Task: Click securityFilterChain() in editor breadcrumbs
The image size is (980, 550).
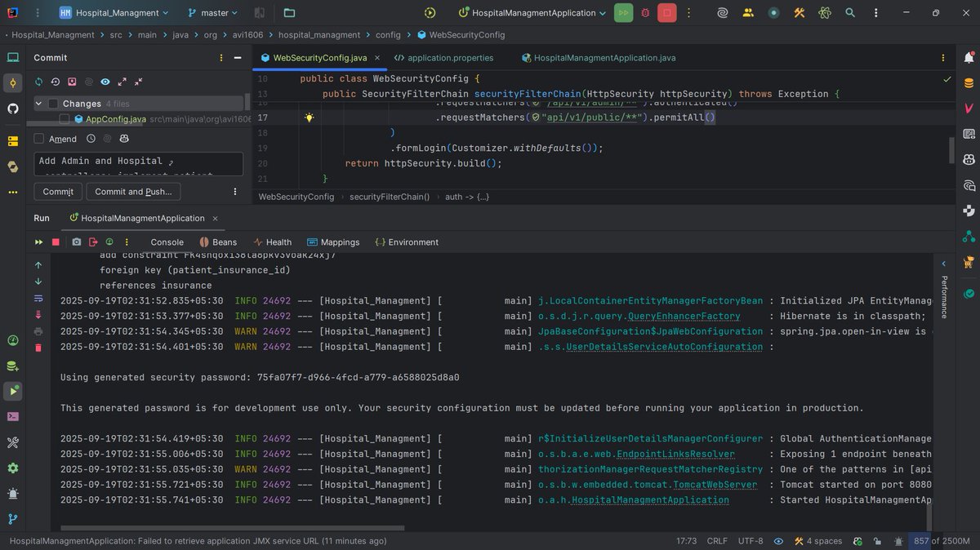Action: click(x=389, y=197)
